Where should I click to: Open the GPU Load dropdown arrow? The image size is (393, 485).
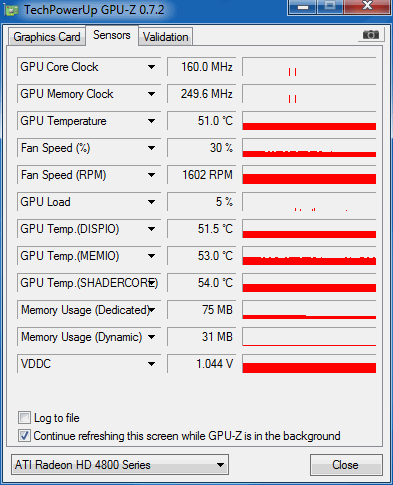[151, 202]
